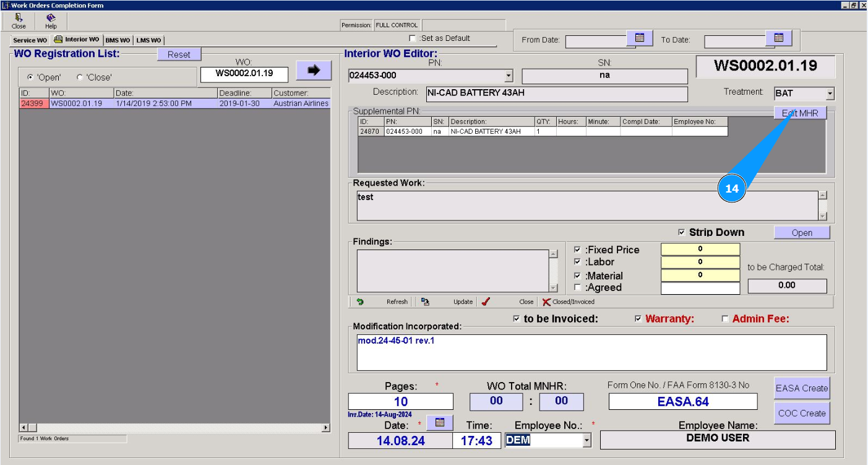Expand the Employee No. dropdown
The width and height of the screenshot is (868, 465).
click(x=587, y=440)
